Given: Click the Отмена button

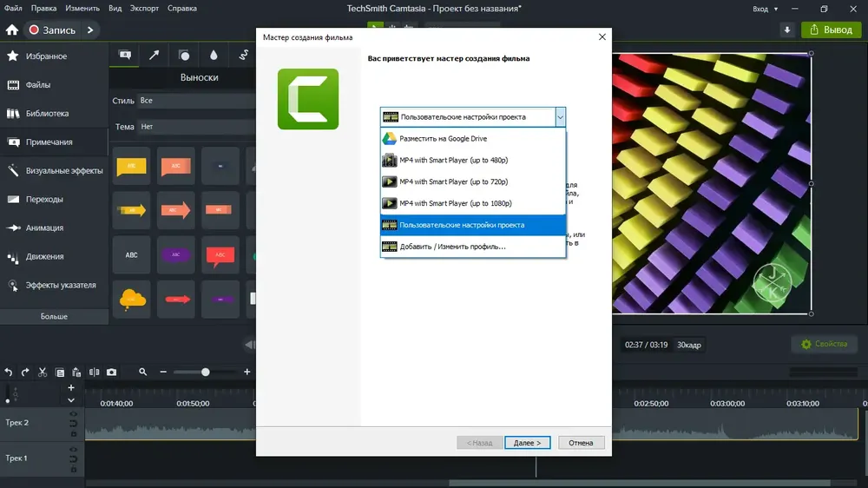Looking at the screenshot, I should [581, 443].
